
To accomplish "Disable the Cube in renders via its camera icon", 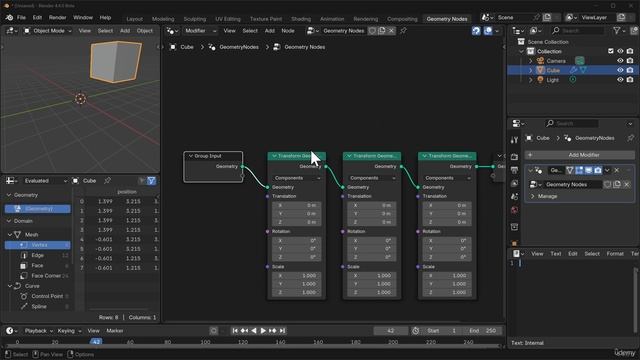I will tap(630, 70).
